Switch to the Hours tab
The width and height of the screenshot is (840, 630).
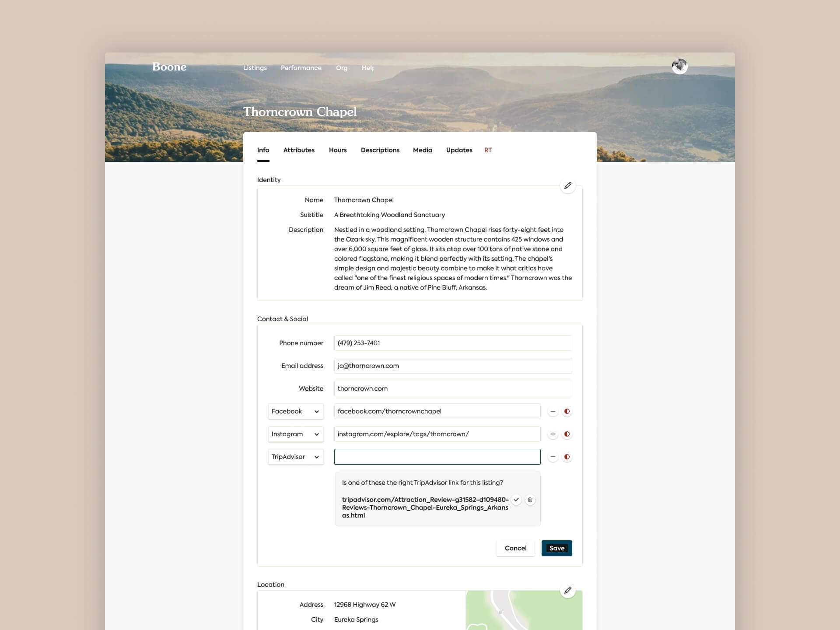338,150
